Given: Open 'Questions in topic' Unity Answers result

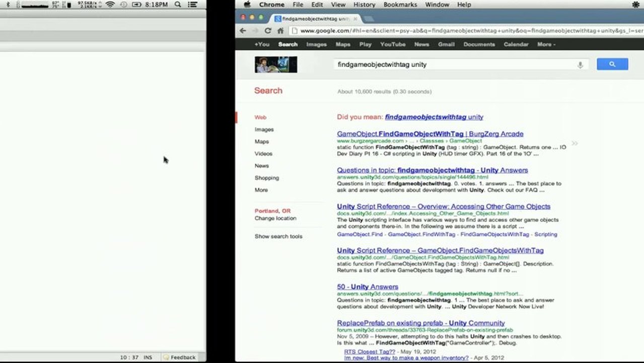Looking at the screenshot, I should tap(433, 170).
